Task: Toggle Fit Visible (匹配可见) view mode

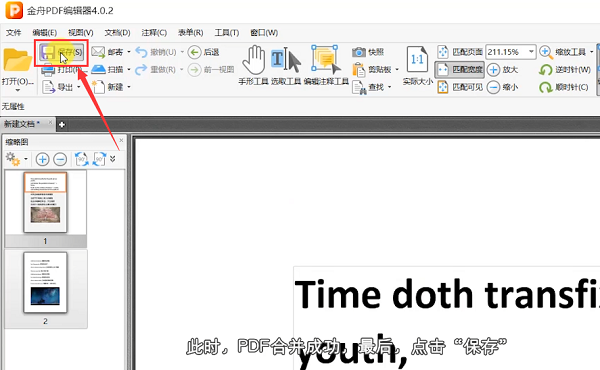Action: (x=460, y=87)
